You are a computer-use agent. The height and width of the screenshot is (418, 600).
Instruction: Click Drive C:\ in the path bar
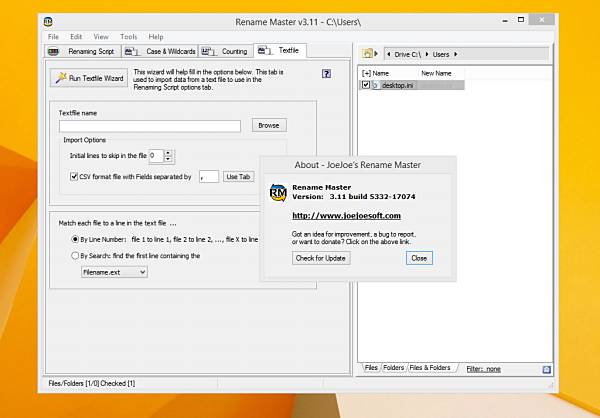[408, 55]
